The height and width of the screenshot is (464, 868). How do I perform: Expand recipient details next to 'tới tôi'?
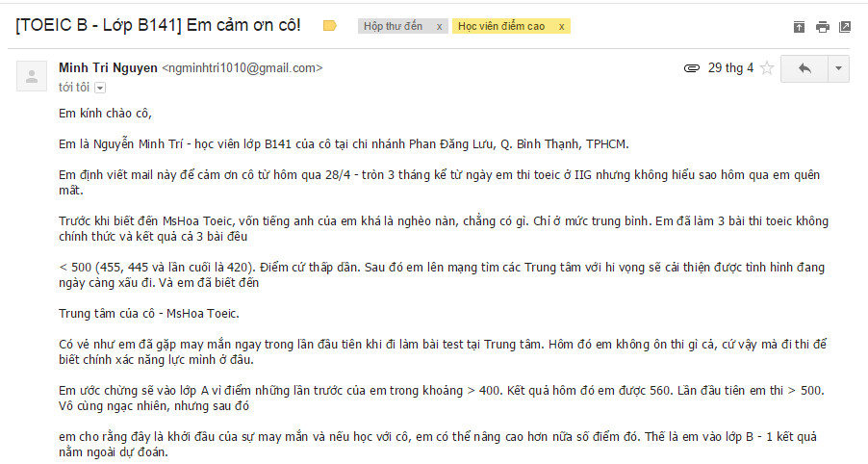pos(100,88)
